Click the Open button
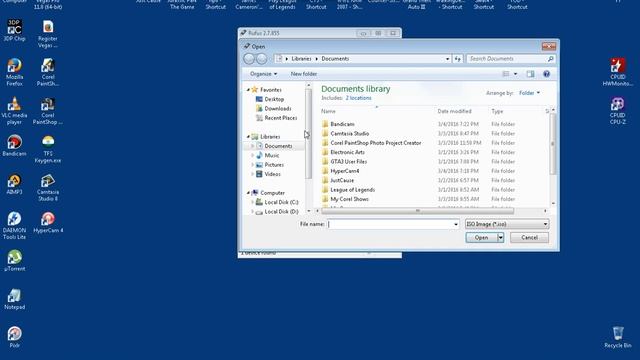640x360 pixels. click(481, 238)
